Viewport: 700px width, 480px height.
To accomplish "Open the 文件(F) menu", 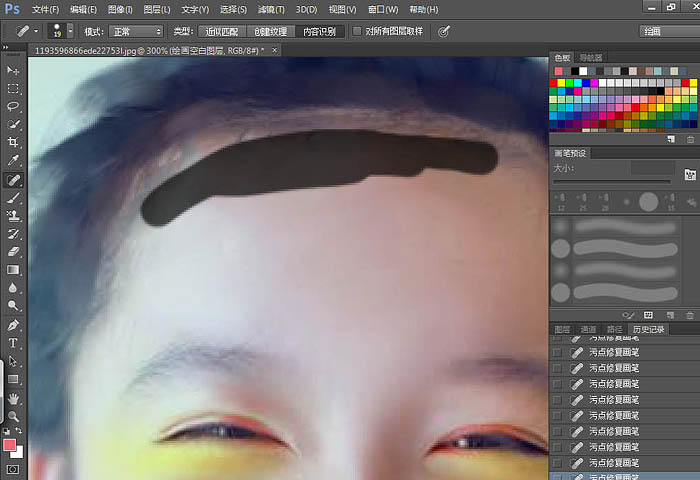I will 46,9.
